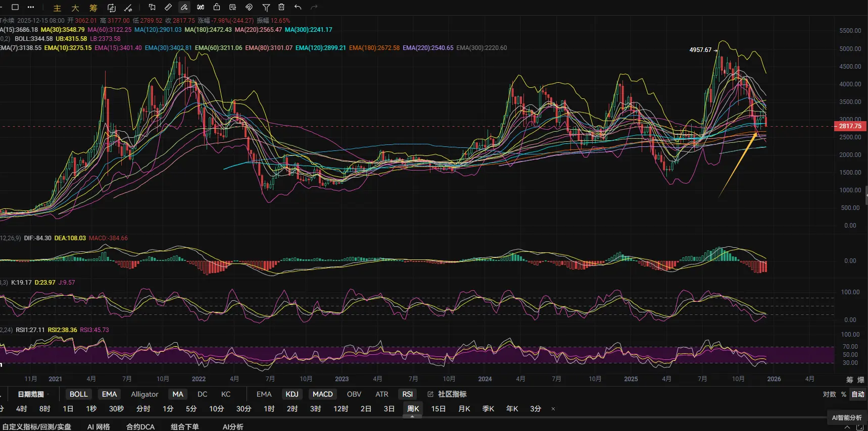This screenshot has width=868, height=431.
Task: Click the funnel filter icon
Action: click(266, 7)
